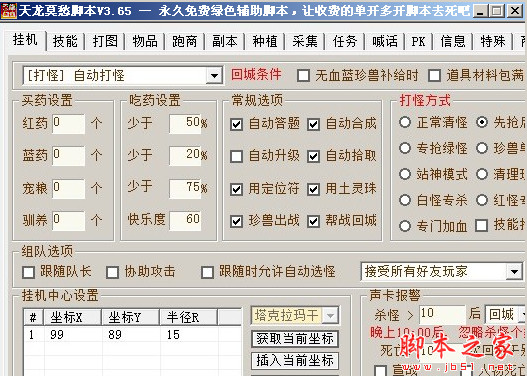Open the 喊话 tab
The width and height of the screenshot is (527, 378).
click(385, 42)
